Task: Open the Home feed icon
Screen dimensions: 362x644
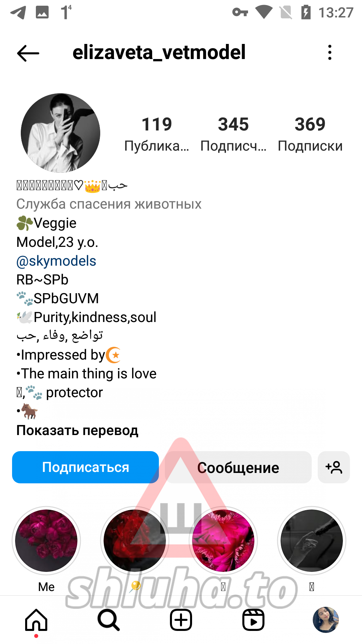Action: pyautogui.click(x=36, y=620)
